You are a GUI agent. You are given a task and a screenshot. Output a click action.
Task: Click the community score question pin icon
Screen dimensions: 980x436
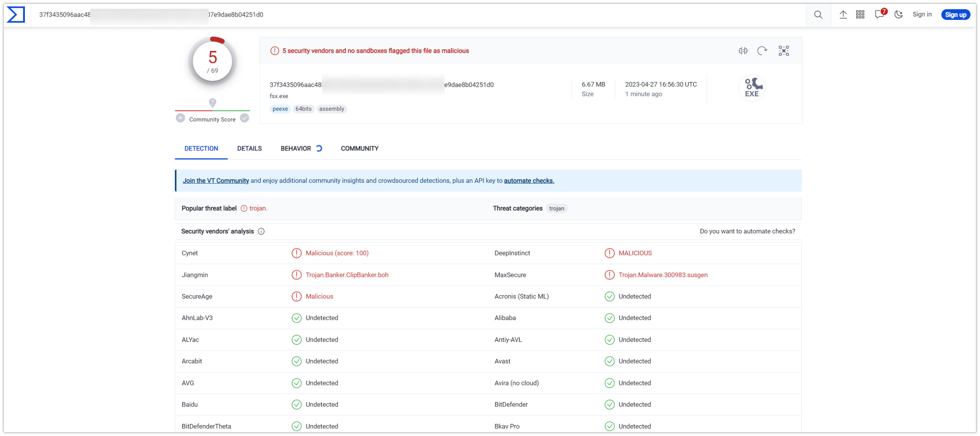click(212, 103)
